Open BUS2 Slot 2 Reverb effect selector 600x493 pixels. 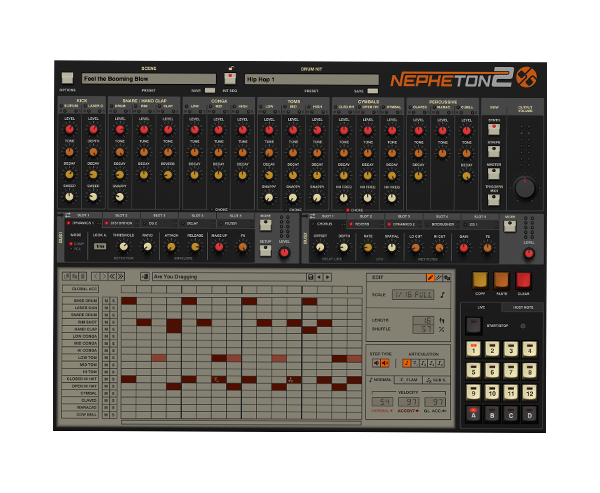click(x=366, y=224)
